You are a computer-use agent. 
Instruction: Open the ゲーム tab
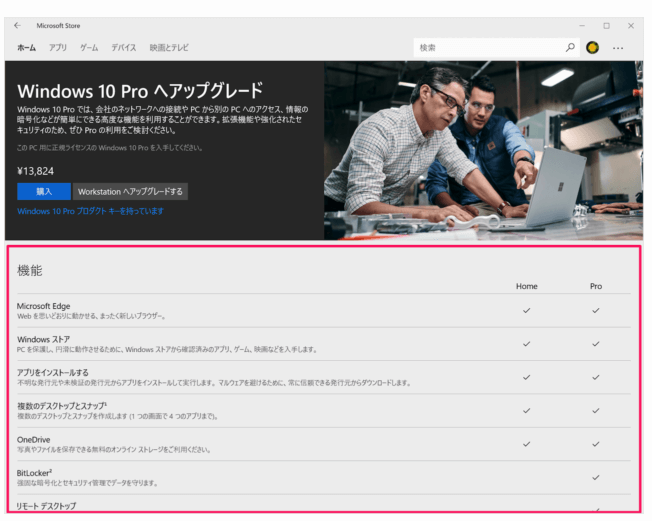[89, 47]
